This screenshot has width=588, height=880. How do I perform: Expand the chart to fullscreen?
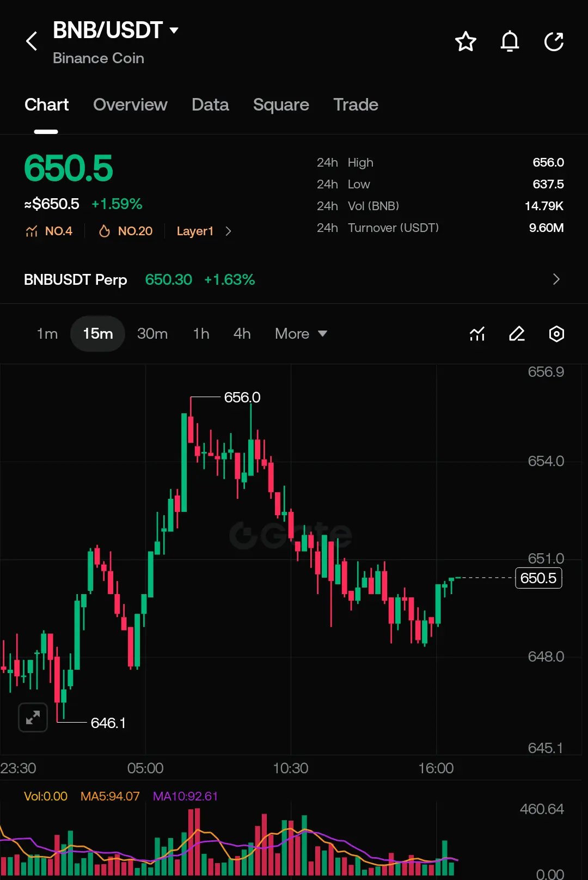[33, 717]
